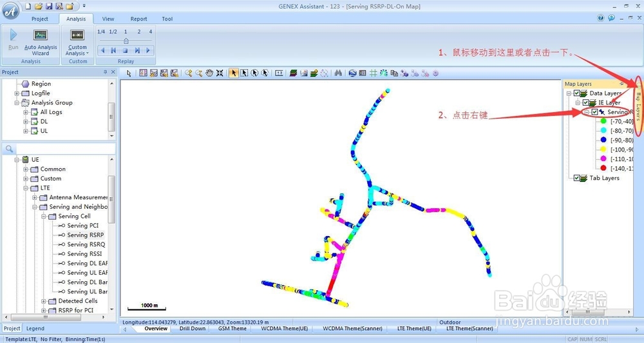Save project with the floppy disk icon
The image size is (644, 343).
coord(49,6)
